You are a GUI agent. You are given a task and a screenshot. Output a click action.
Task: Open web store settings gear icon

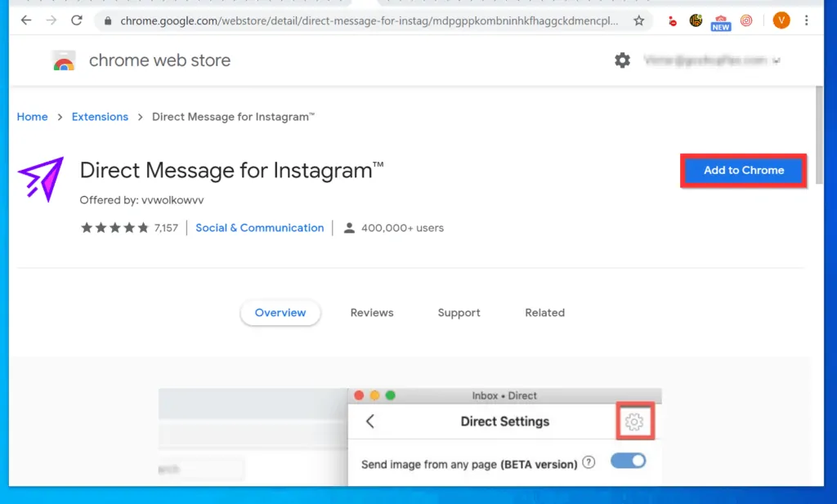(x=622, y=60)
